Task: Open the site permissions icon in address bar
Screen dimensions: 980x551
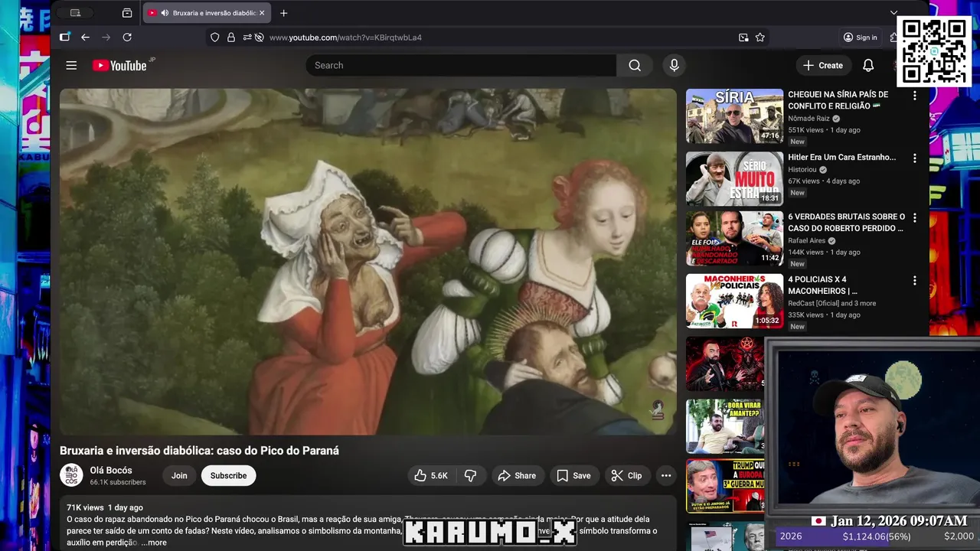Action: pos(247,37)
